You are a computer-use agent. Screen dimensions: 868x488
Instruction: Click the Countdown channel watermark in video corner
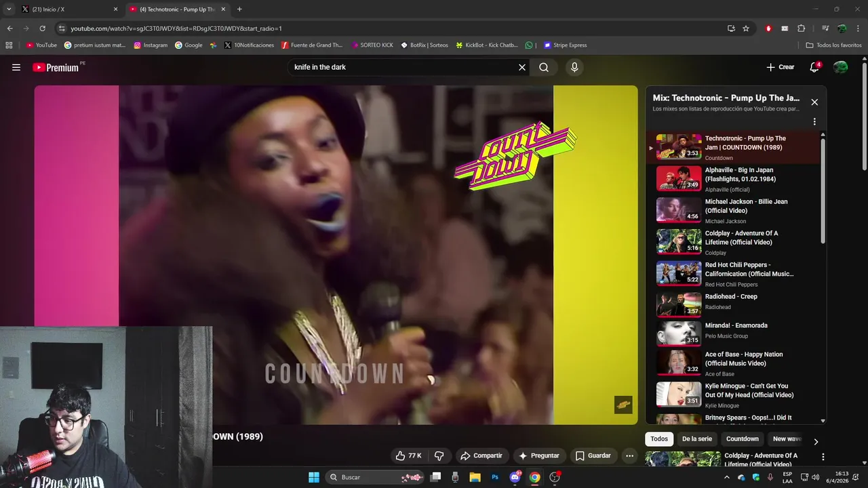coord(623,405)
